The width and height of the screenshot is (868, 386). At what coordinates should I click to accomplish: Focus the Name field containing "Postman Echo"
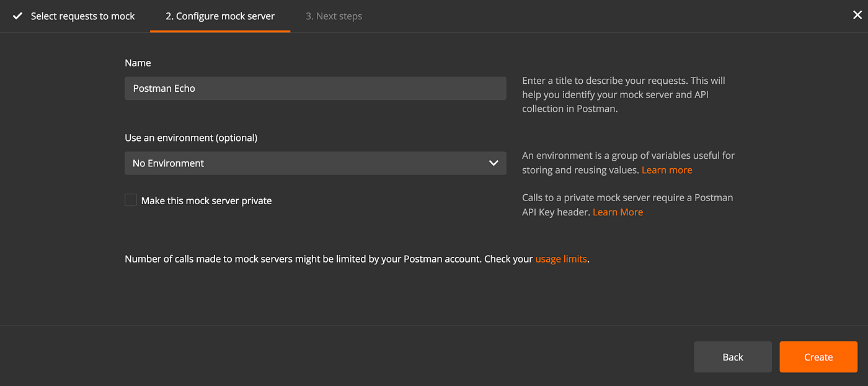[315, 88]
